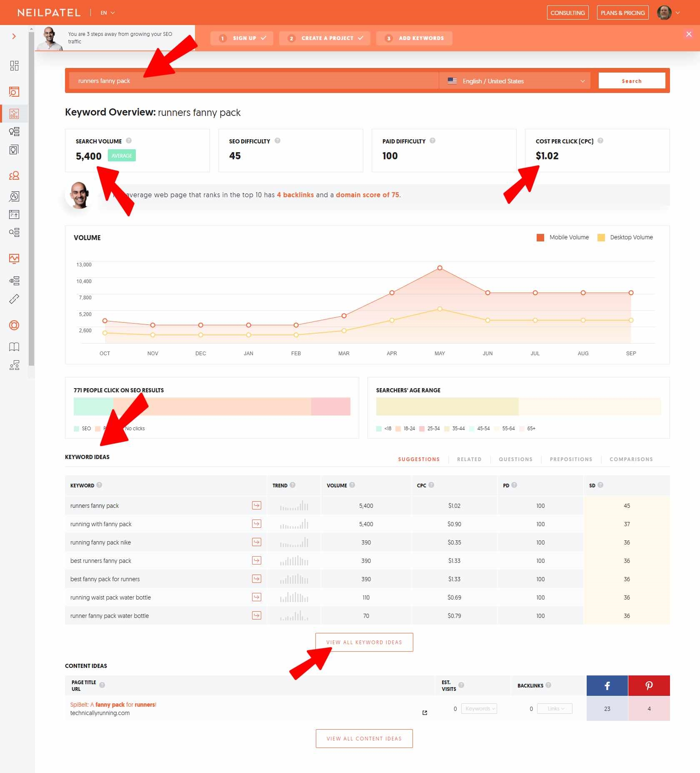The height and width of the screenshot is (773, 700).
Task: Click the lifebuoy Support icon in sidebar
Action: coord(14,325)
